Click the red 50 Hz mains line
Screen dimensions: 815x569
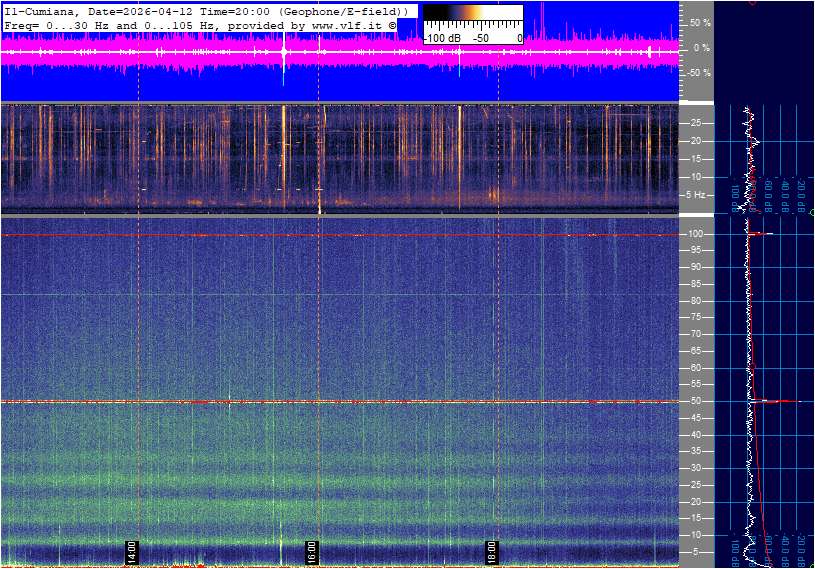340,402
